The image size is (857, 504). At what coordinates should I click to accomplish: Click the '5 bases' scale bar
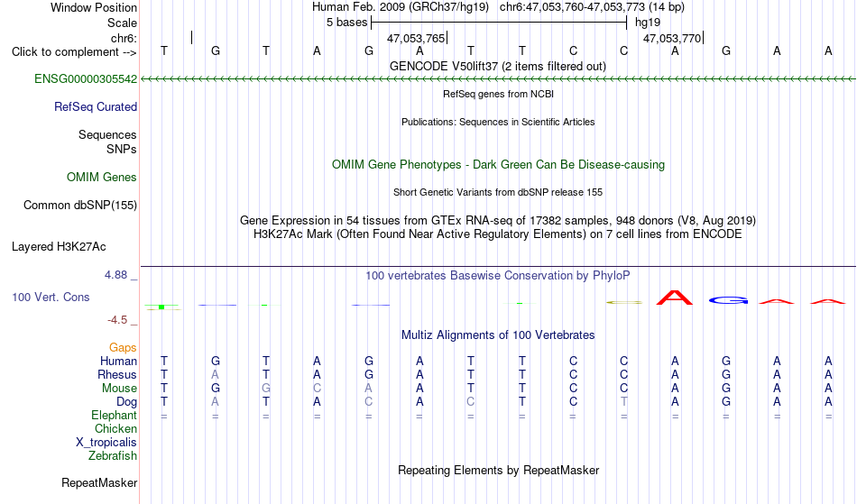click(x=499, y=23)
